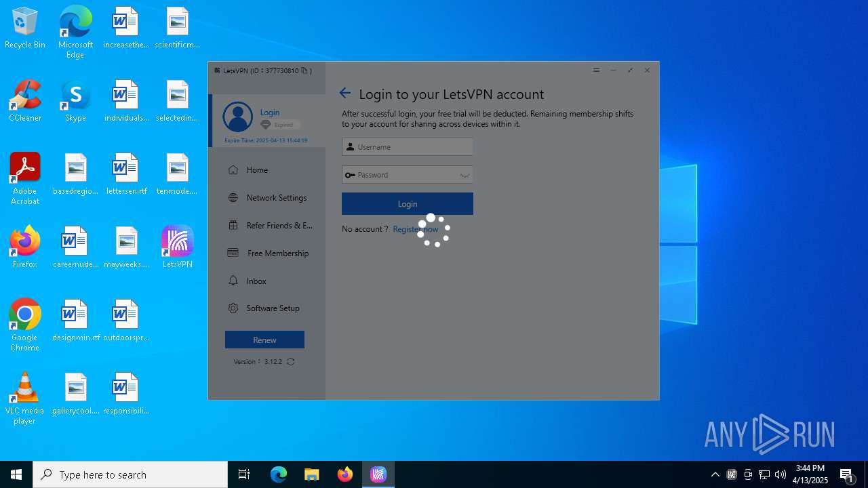Screen dimensions: 868x488
Task: Click the user avatar in the sidebar
Action: [238, 117]
